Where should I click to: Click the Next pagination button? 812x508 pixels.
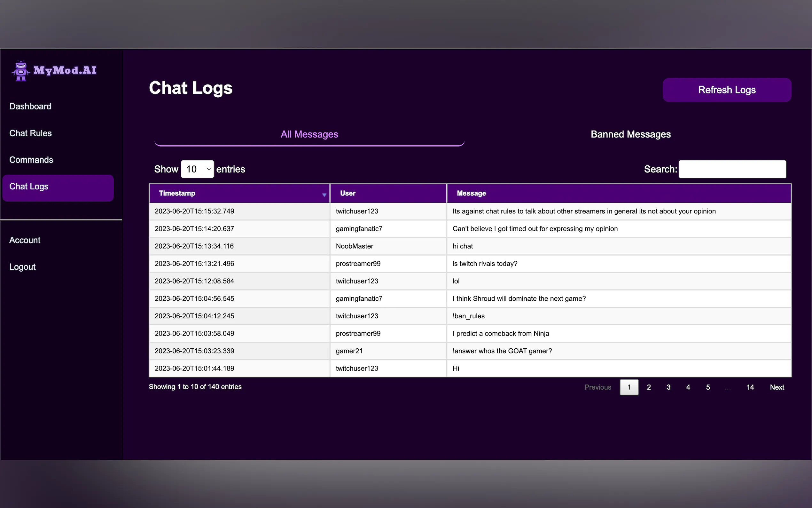click(x=777, y=387)
